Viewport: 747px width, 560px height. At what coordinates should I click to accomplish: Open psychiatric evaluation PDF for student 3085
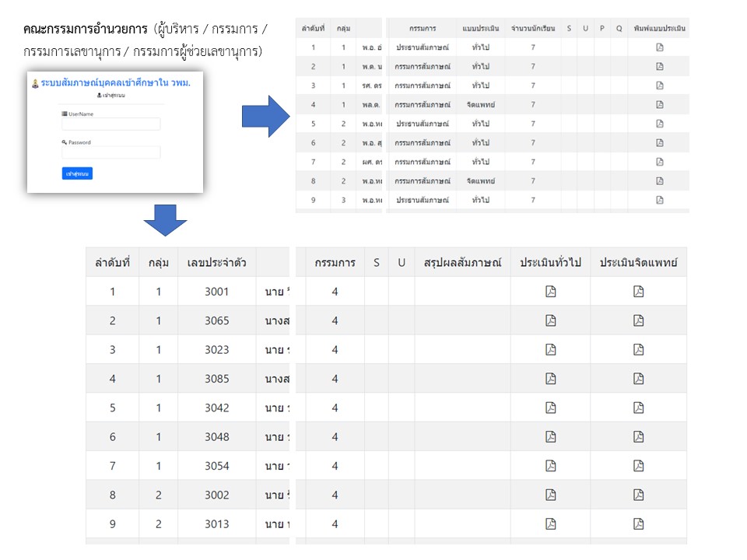(638, 379)
